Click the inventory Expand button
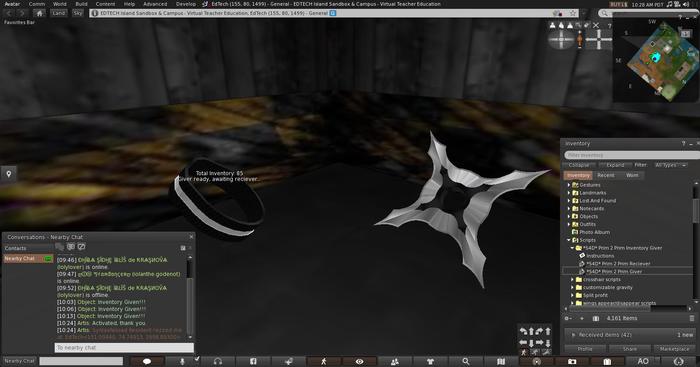The height and width of the screenshot is (367, 700). point(615,165)
